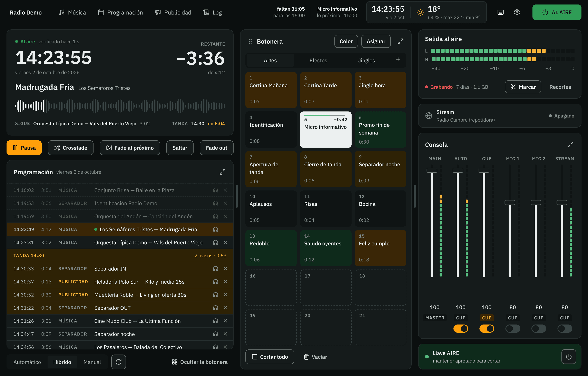This screenshot has height=376, width=588.
Task: Check the Cortar todo checkbox button
Action: click(269, 357)
